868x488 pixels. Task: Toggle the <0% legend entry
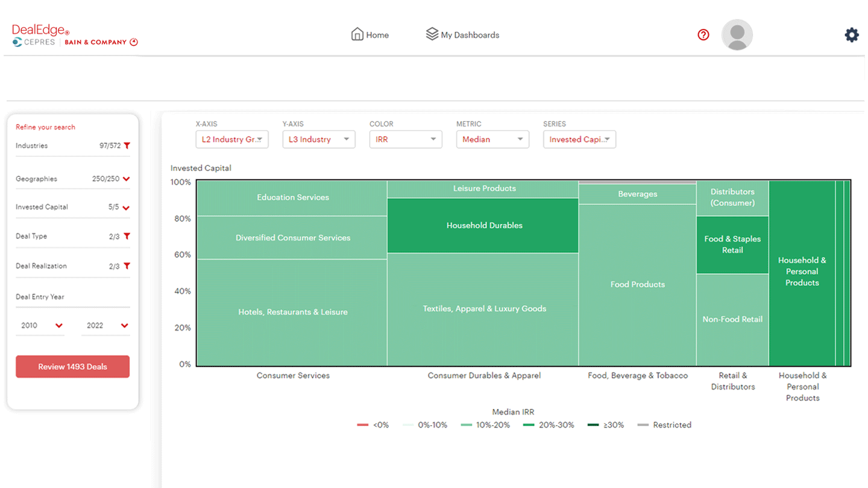373,425
